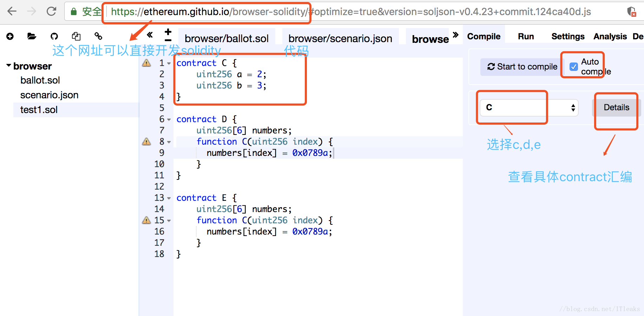Fold contract D at line 6
Screen dimensions: 644x316
coord(169,120)
